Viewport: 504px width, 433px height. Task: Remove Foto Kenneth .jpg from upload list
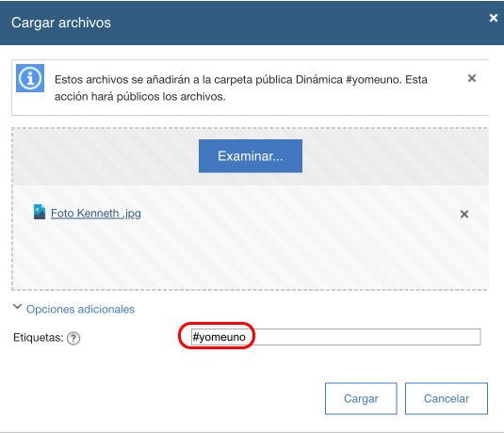tap(464, 214)
